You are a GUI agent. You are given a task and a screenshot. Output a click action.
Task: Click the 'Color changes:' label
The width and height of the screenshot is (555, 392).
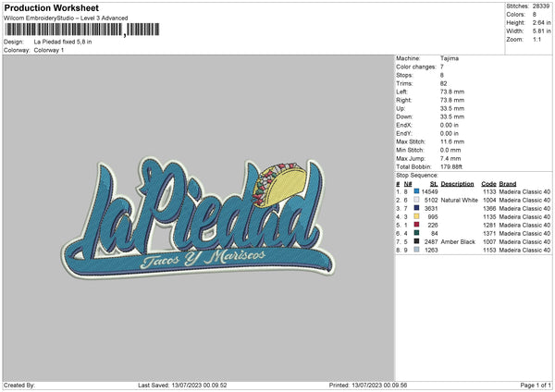pyautogui.click(x=416, y=67)
